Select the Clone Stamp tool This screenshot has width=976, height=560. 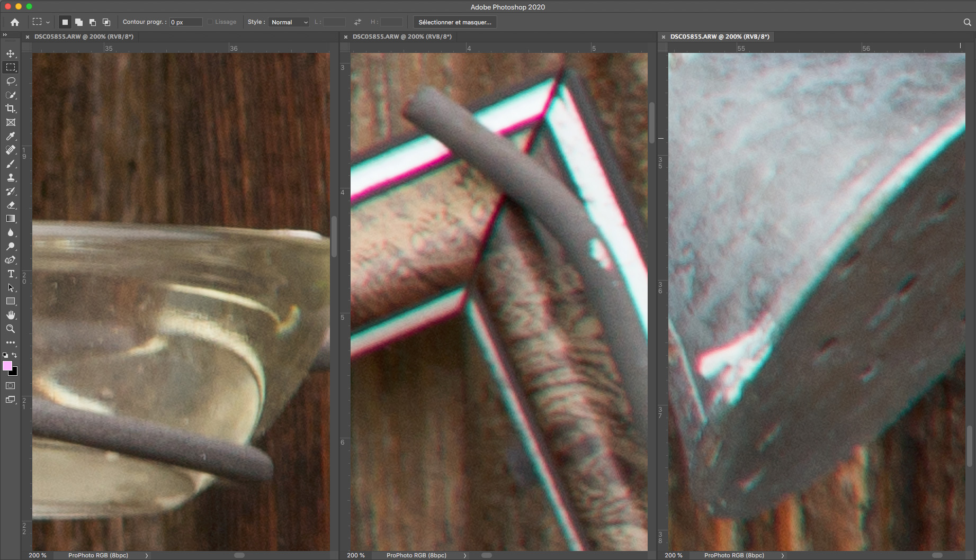(x=11, y=178)
